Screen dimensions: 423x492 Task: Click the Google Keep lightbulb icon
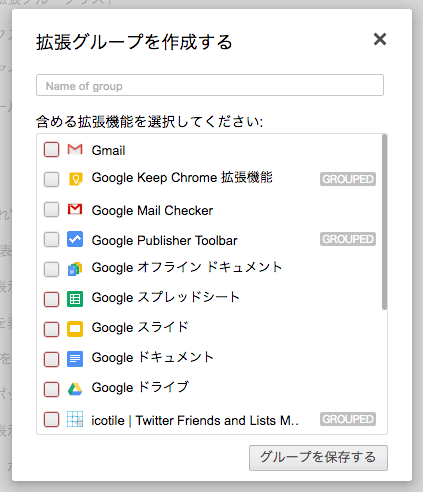point(76,179)
